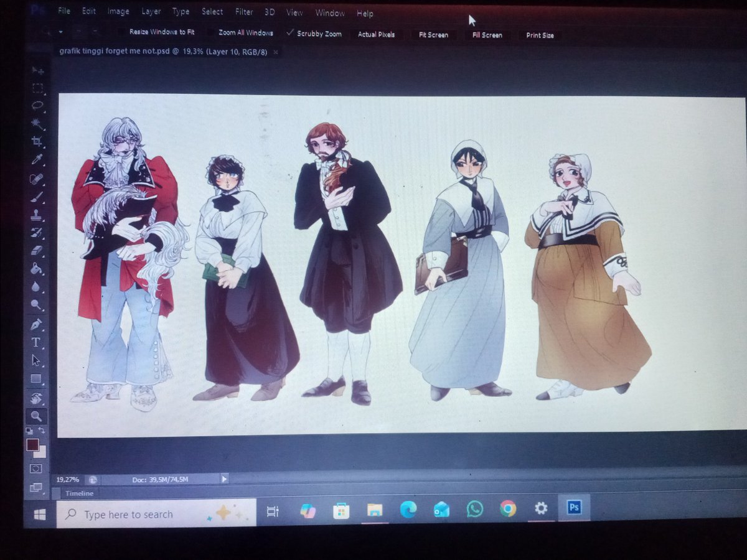Enable Zoom All Windows checkbox
This screenshot has height=560, width=747.
pyautogui.click(x=210, y=32)
